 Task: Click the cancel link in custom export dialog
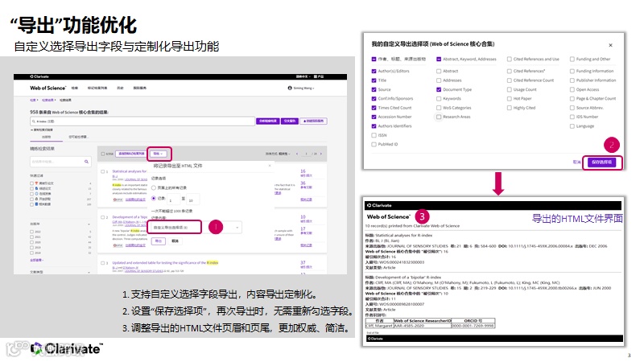576,162
